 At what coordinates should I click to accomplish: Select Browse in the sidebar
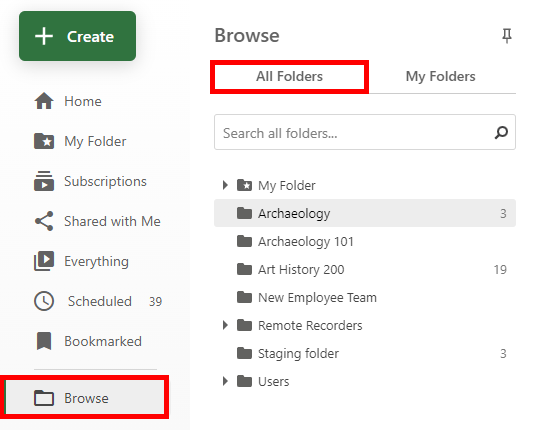tap(85, 397)
